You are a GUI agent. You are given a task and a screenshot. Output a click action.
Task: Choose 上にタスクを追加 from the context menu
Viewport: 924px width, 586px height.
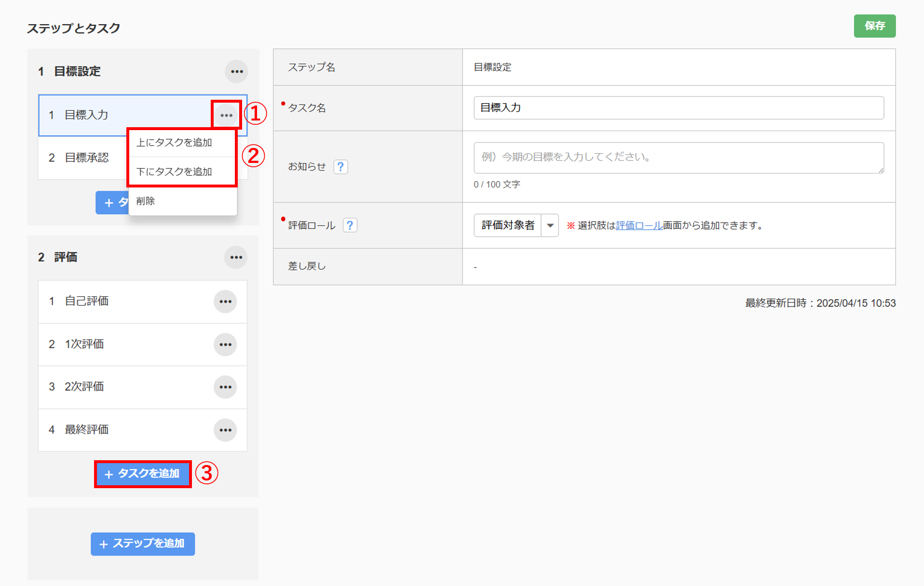(x=183, y=143)
